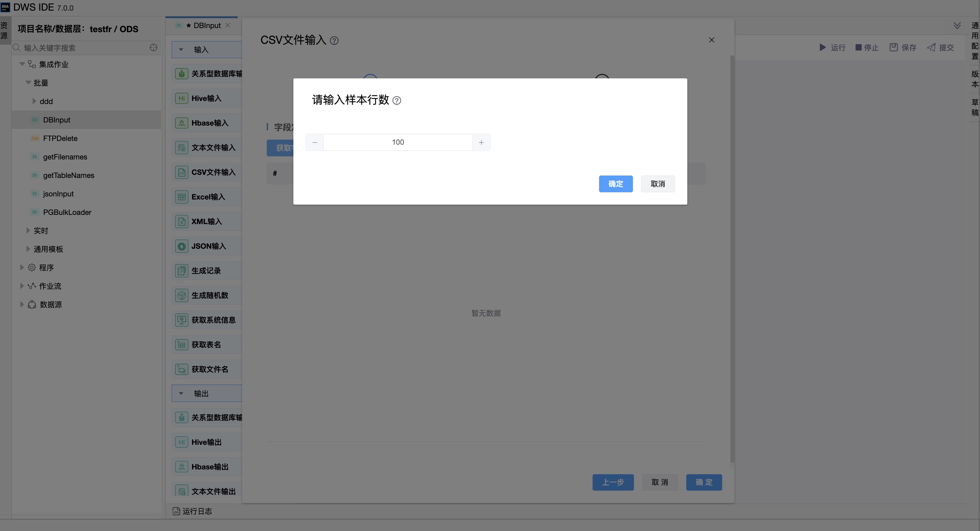Collapse the 集成作业 tree node
This screenshot has height=531, width=980.
pos(22,64)
